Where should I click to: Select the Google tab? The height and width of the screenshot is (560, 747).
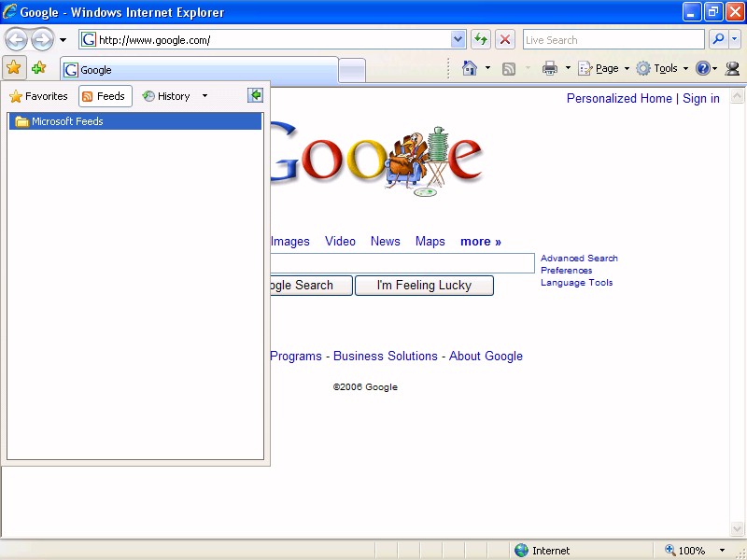coord(199,70)
